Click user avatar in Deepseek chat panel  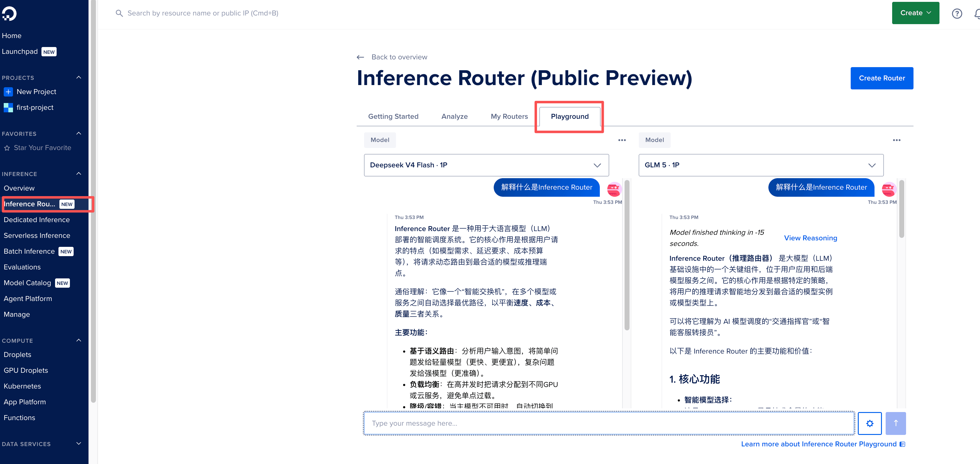tap(614, 189)
